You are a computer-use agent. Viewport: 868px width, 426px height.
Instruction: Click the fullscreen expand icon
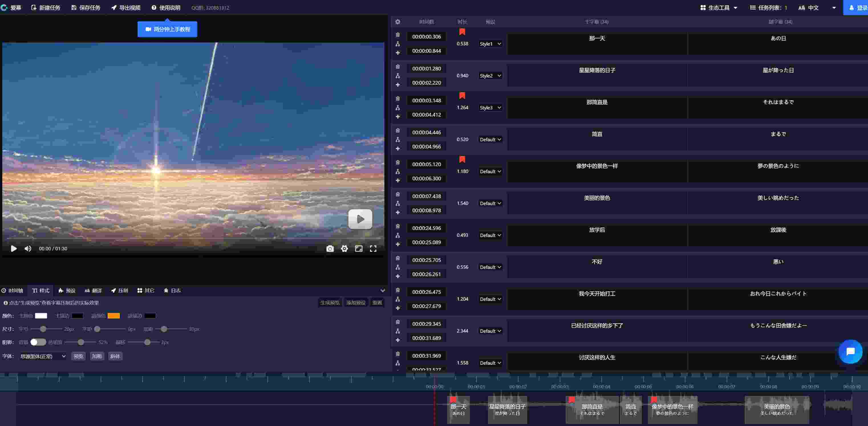[x=374, y=248]
